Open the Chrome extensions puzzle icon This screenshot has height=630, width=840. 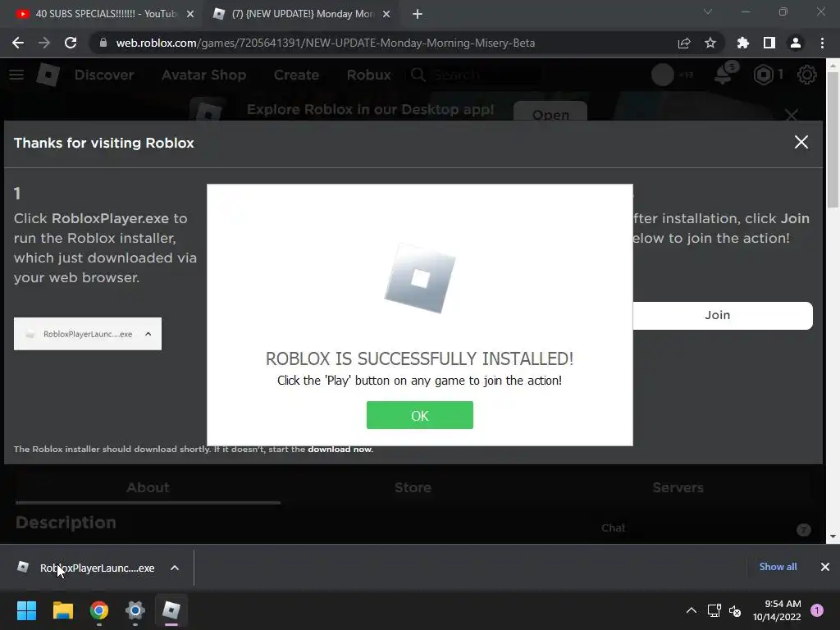coord(742,43)
